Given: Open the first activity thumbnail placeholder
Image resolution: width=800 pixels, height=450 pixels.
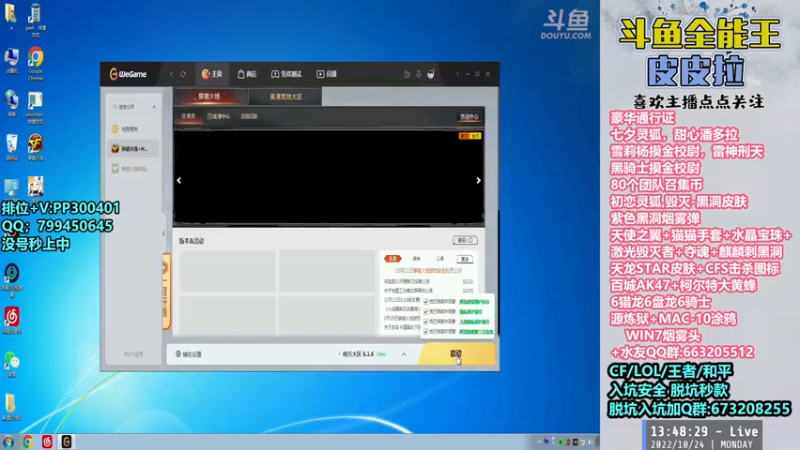Looking at the screenshot, I should tap(228, 271).
